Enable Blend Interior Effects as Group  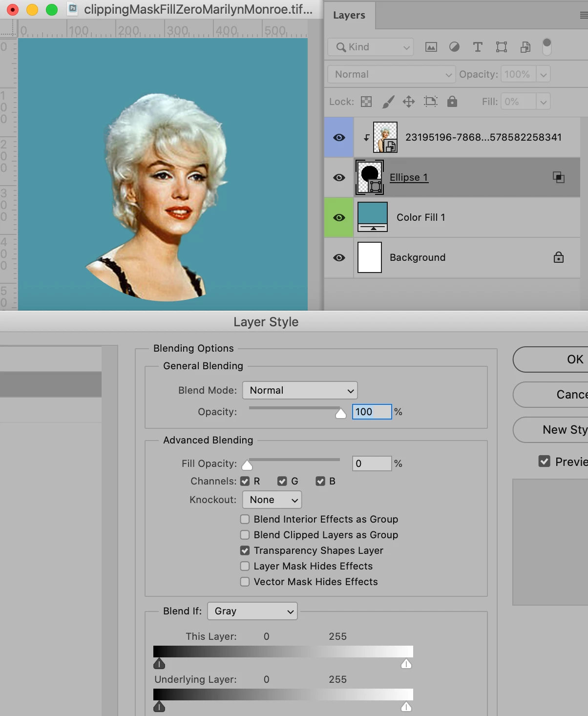click(x=245, y=519)
